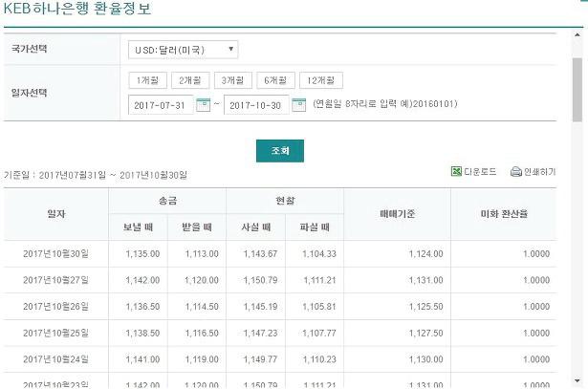588x389 pixels.
Task: Click the 받을 때 column header
Action: click(x=197, y=227)
